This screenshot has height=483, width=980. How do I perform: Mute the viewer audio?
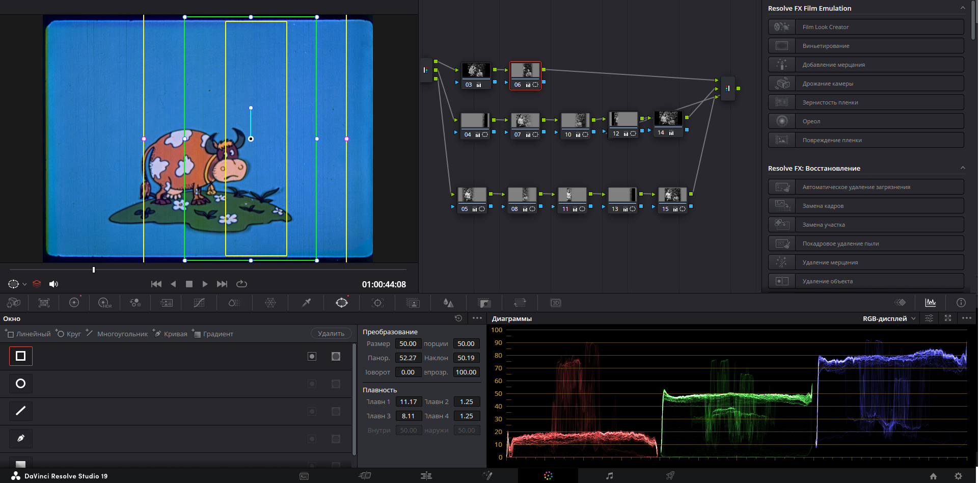point(53,284)
